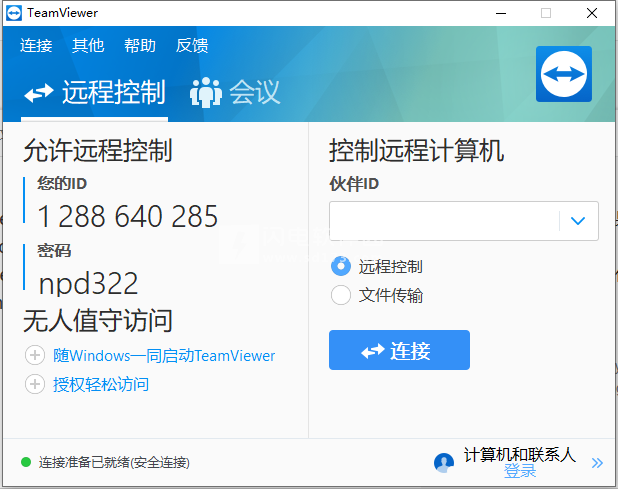The image size is (618, 489).
Task: Minimize the TeamViewer window
Action: tap(501, 13)
